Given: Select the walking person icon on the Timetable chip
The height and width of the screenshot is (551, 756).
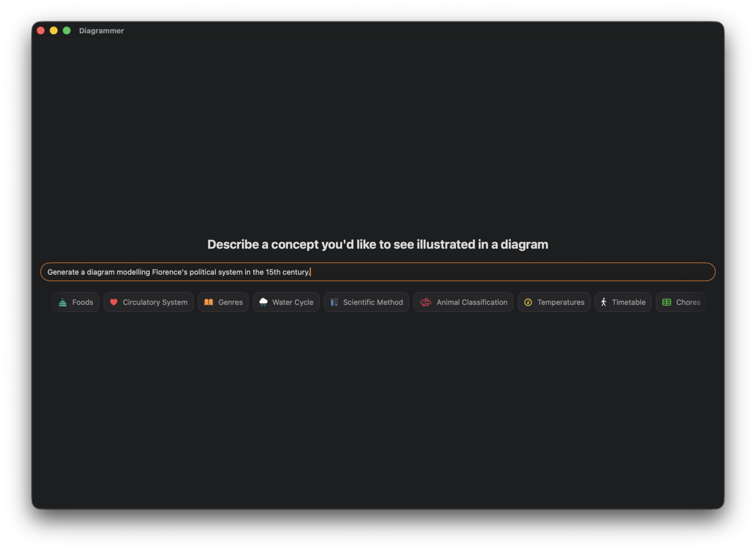Looking at the screenshot, I should click(603, 302).
